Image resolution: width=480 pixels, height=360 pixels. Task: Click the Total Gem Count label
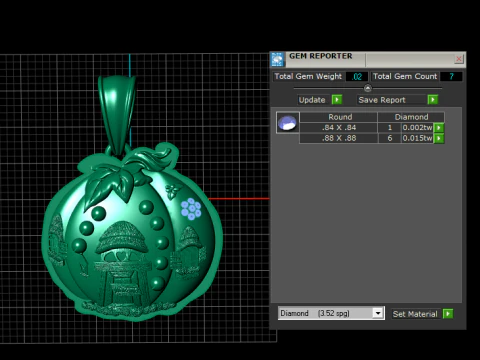pyautogui.click(x=405, y=76)
